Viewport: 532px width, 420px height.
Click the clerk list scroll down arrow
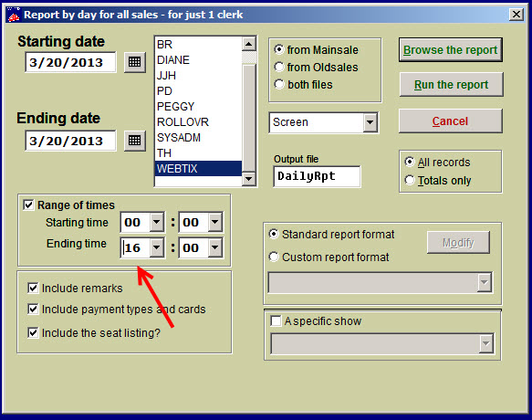(x=249, y=179)
